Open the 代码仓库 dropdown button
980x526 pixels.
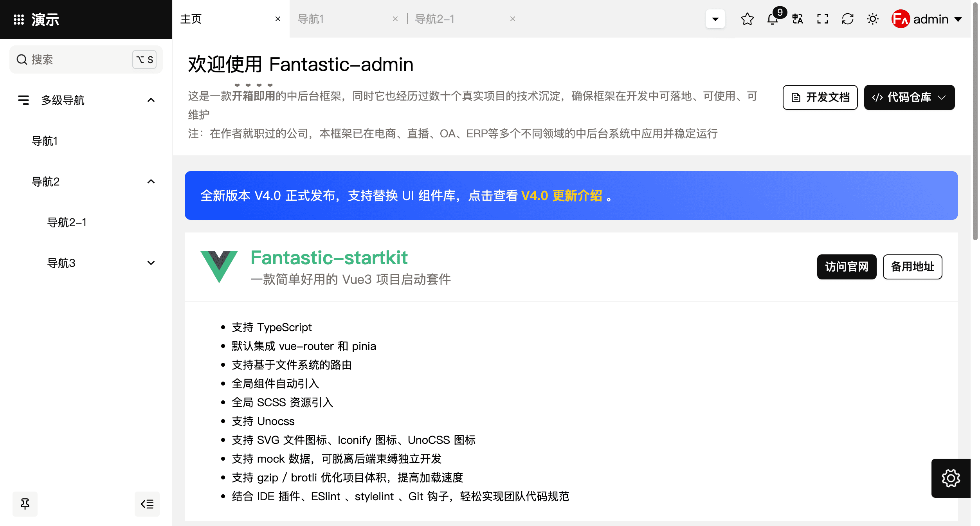click(x=909, y=97)
